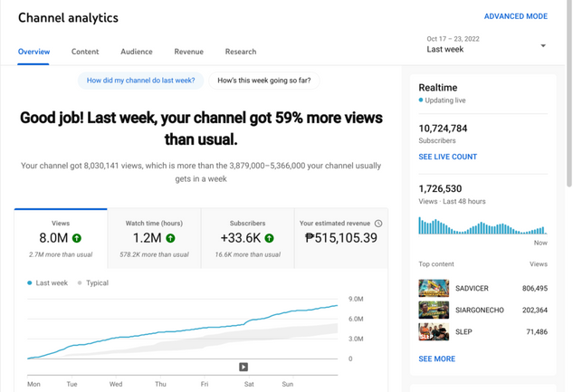Select the Research tab

coord(241,52)
